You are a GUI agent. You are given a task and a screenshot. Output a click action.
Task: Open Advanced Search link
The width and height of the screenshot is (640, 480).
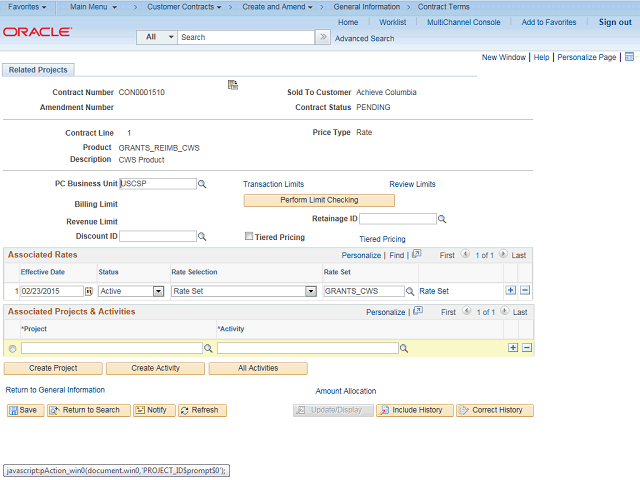tap(364, 38)
